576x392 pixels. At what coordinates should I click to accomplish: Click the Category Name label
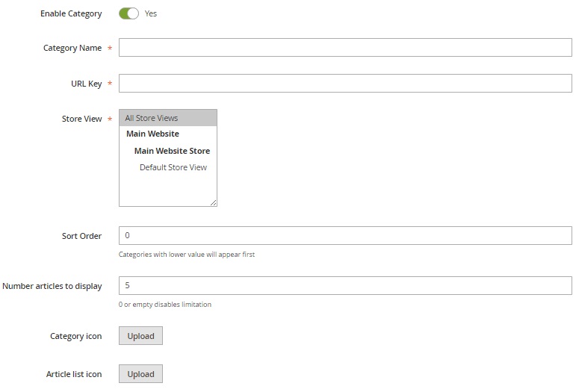point(72,49)
